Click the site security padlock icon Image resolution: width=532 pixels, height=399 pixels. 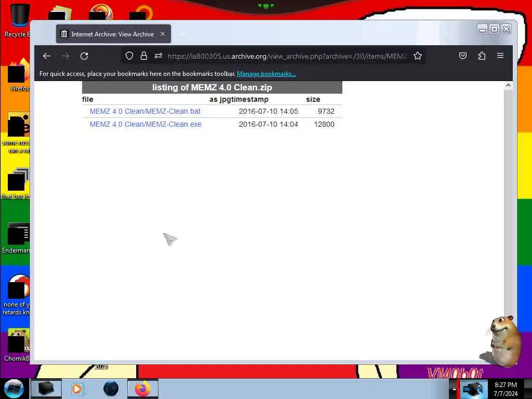(144, 56)
